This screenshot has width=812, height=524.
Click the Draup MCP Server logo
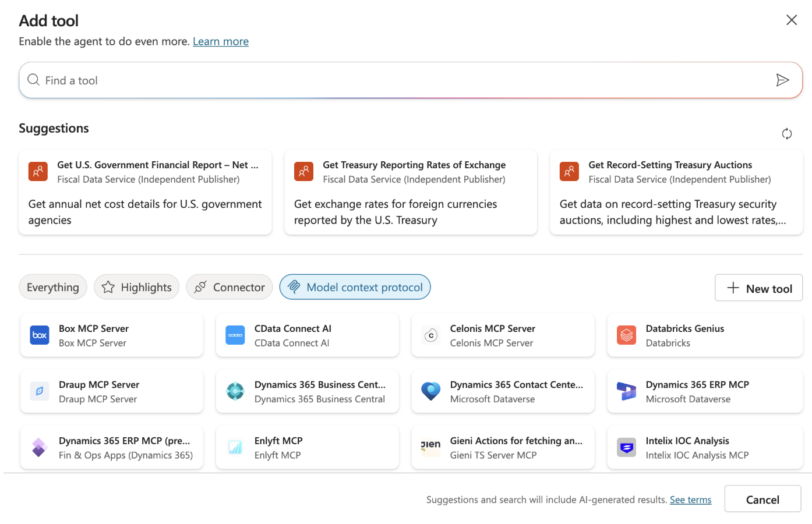tap(40, 391)
